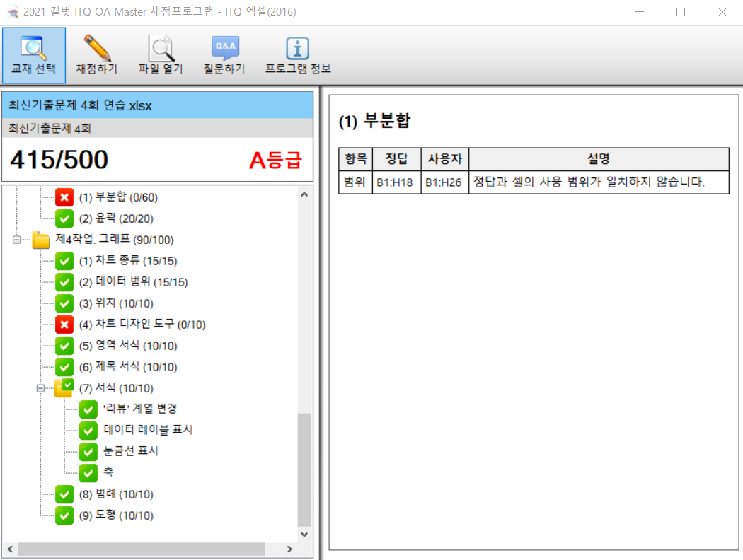
Task: Click the 채점하기 pencil icon
Action: 96,48
